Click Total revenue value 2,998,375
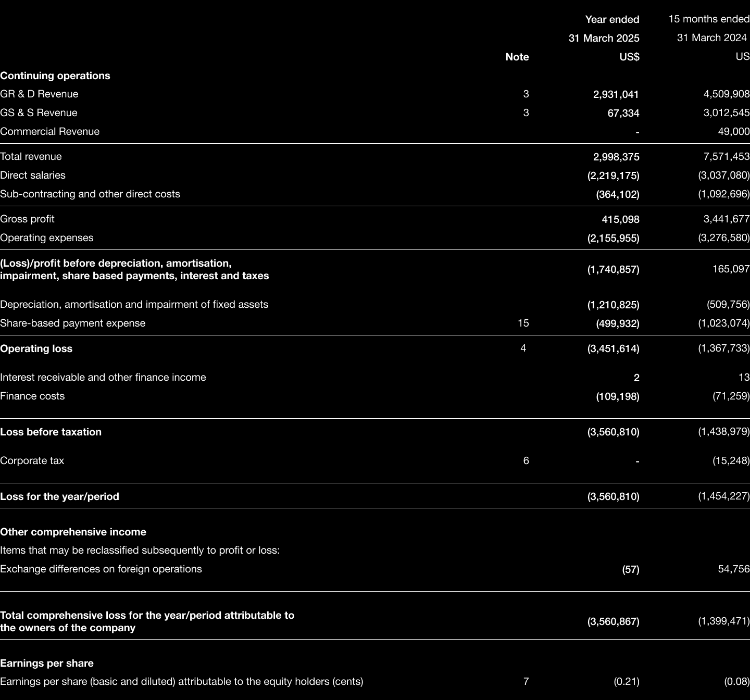This screenshot has height=700, width=750. (x=616, y=157)
